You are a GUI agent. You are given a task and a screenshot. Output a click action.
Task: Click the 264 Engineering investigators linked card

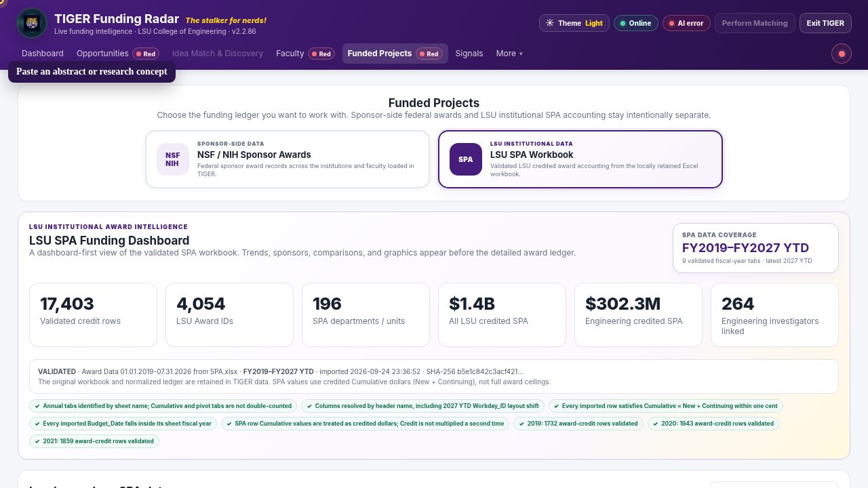pyautogui.click(x=775, y=315)
